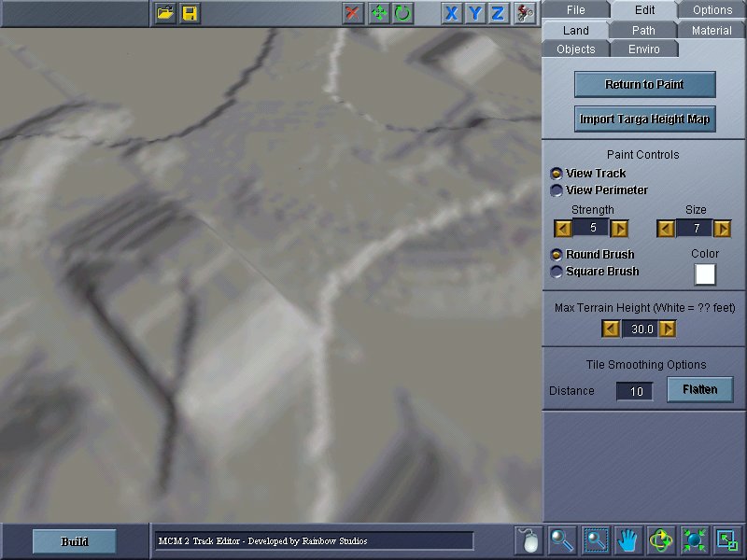This screenshot has height=560, width=747.
Task: Select the blue hand pan tool
Action: point(627,540)
